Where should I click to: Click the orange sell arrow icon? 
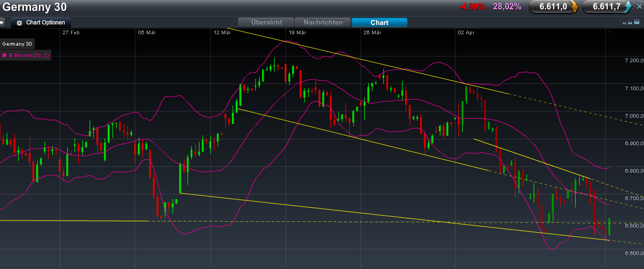(575, 7)
